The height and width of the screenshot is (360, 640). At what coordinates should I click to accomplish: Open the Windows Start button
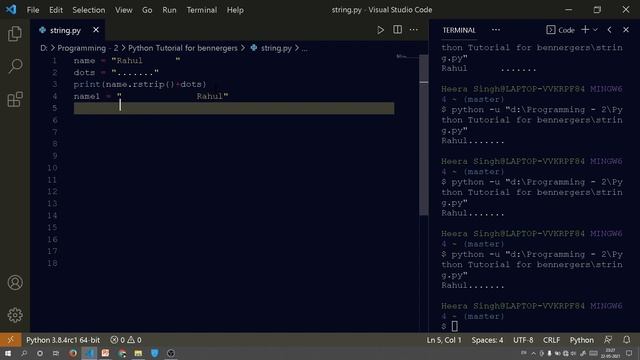coord(8,353)
